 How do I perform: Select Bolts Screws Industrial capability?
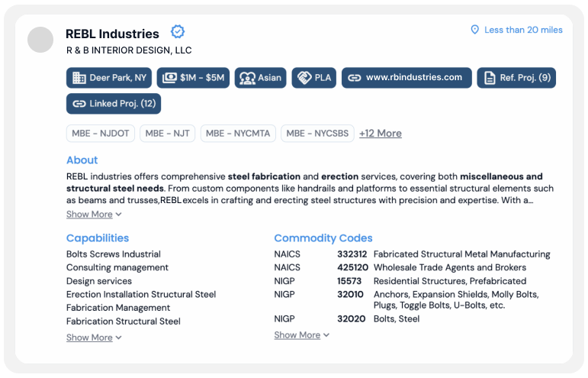(113, 254)
